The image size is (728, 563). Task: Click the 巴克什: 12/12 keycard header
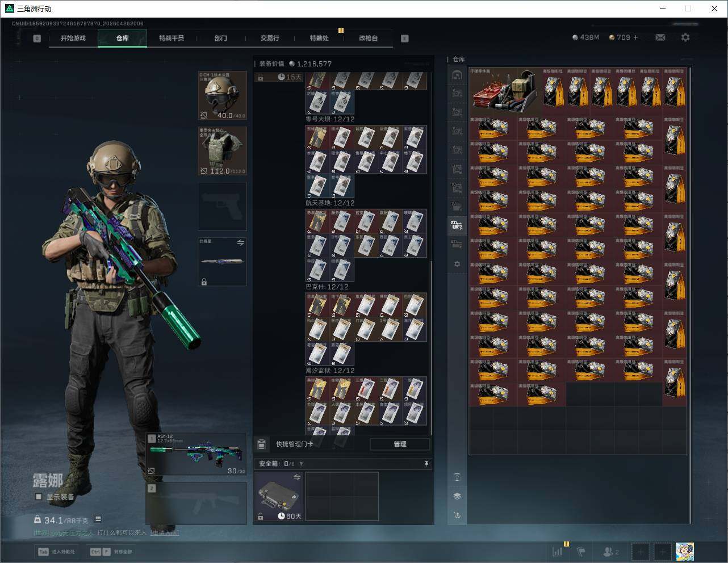click(327, 287)
